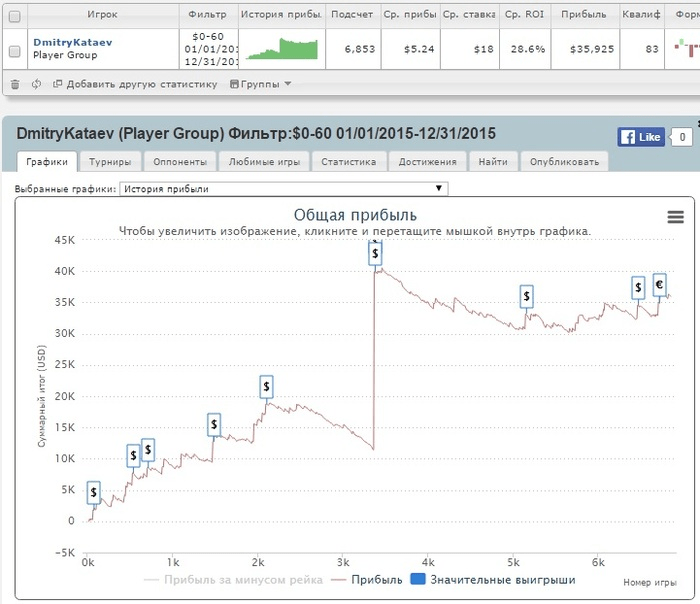Click the dollar marker at peak near 45K
This screenshot has width=700, height=604.
(x=375, y=253)
